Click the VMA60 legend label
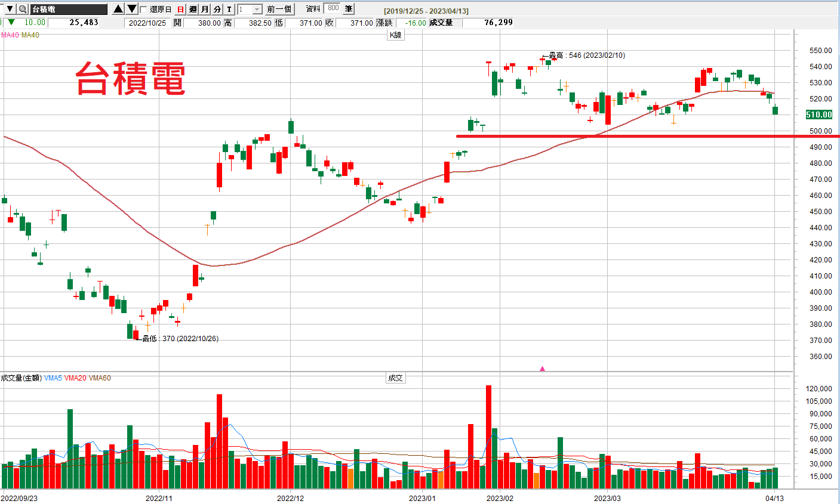 tap(100, 378)
